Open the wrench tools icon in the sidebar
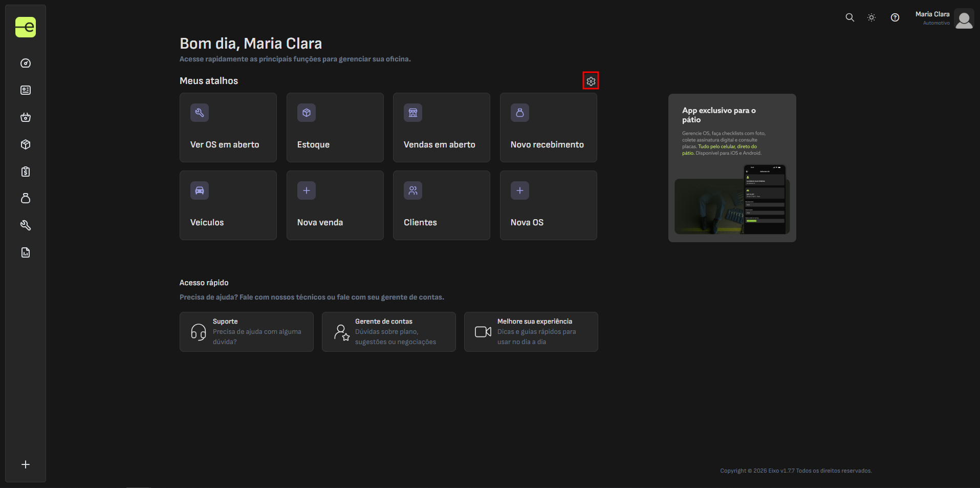Image resolution: width=980 pixels, height=488 pixels. pyautogui.click(x=26, y=225)
